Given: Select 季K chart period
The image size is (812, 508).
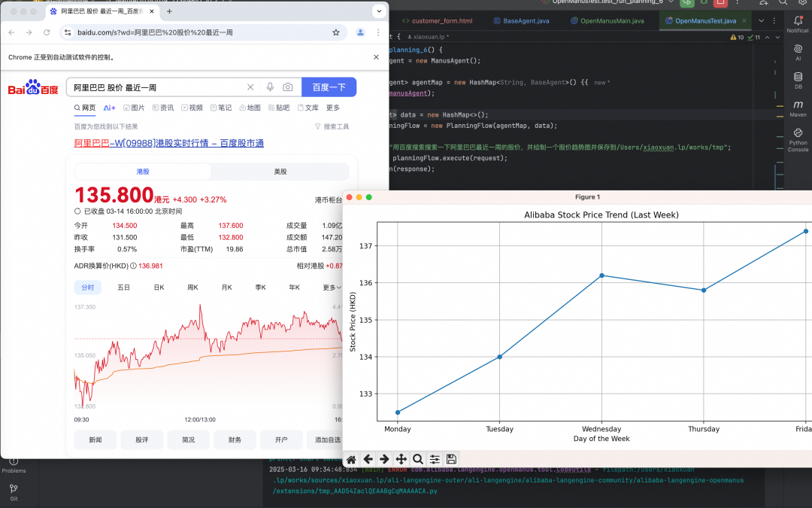Looking at the screenshot, I should click(x=260, y=287).
